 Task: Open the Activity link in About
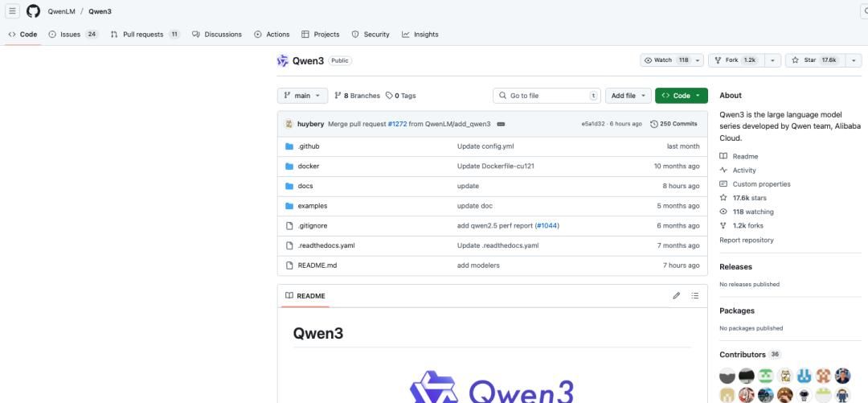point(738,171)
